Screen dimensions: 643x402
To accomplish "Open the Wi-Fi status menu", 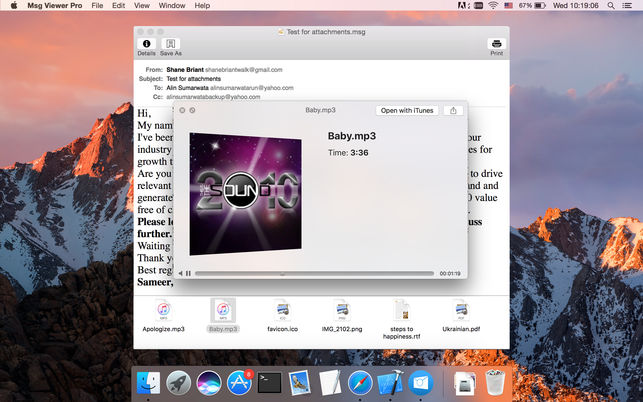I will [492, 6].
